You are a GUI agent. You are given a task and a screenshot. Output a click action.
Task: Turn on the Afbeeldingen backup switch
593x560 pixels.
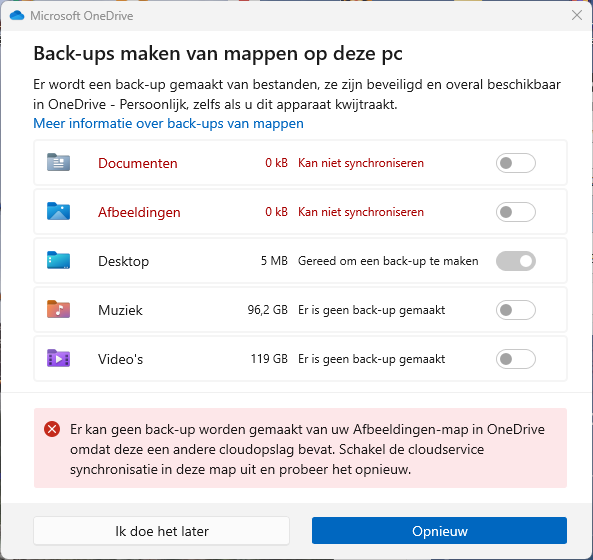tap(515, 212)
